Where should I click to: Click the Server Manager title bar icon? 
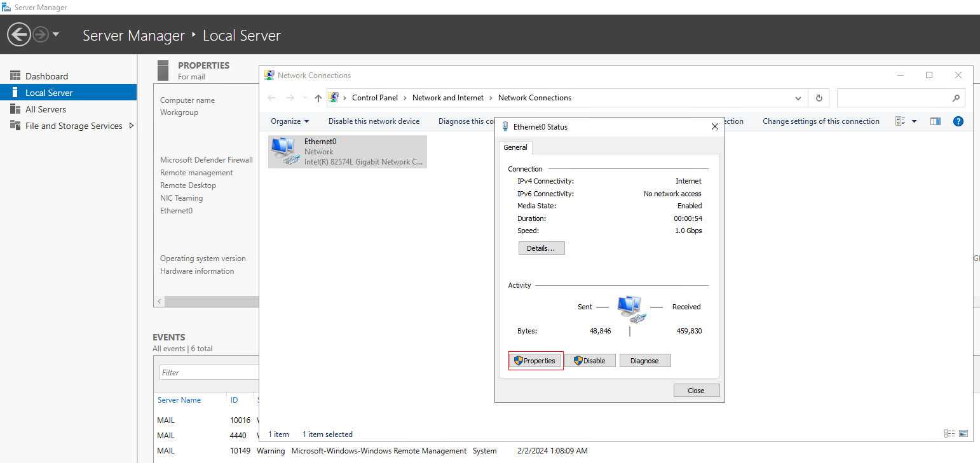pyautogui.click(x=6, y=7)
